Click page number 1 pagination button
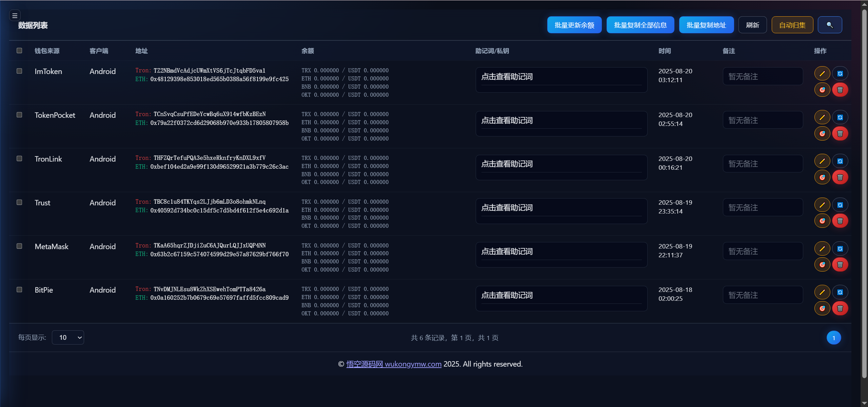The height and width of the screenshot is (407, 868). click(x=833, y=338)
